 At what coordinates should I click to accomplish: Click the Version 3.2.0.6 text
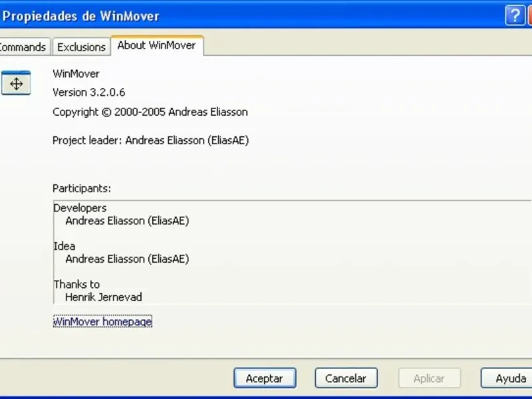[x=89, y=92]
